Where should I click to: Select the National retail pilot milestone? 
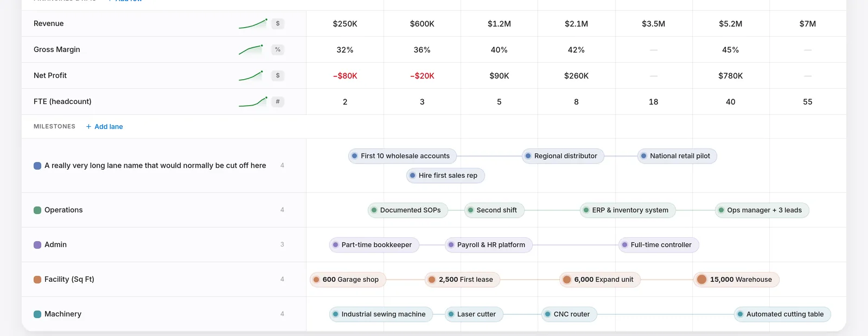(x=677, y=156)
